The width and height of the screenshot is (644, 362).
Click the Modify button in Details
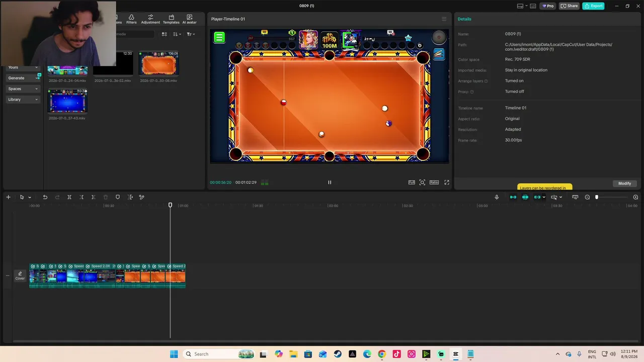click(x=625, y=184)
